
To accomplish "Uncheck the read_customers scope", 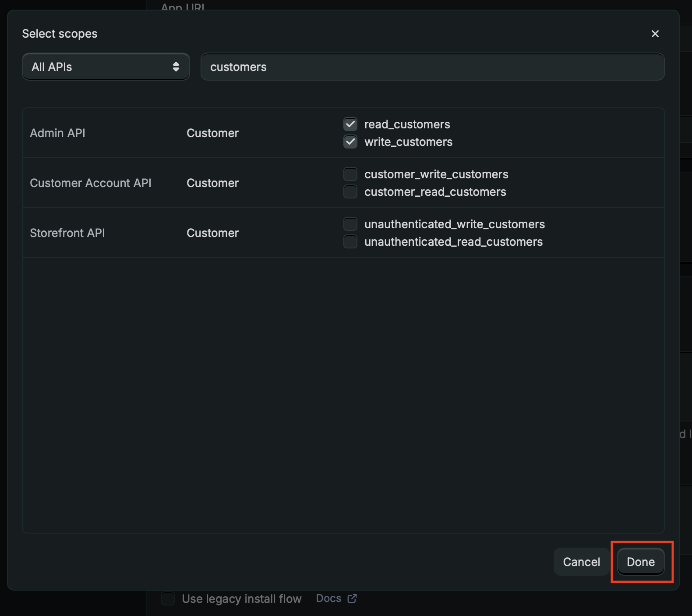I will [350, 124].
